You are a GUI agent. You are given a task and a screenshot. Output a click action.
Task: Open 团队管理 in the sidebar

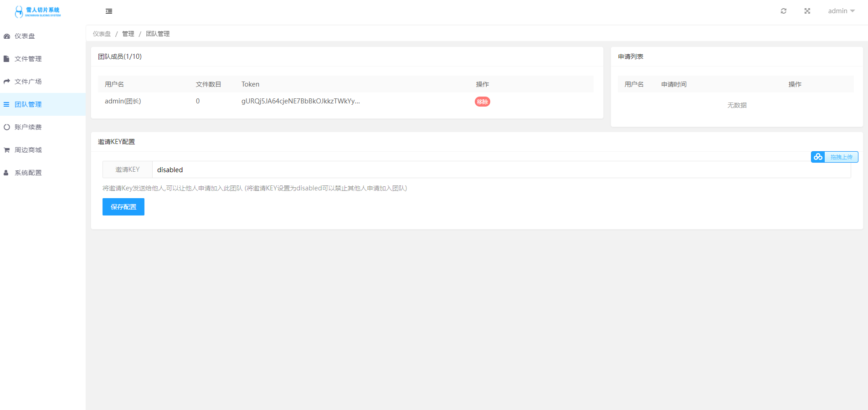[28, 104]
